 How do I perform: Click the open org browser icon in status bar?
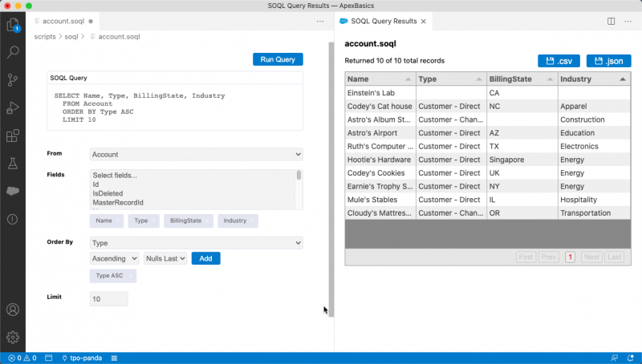click(49, 358)
